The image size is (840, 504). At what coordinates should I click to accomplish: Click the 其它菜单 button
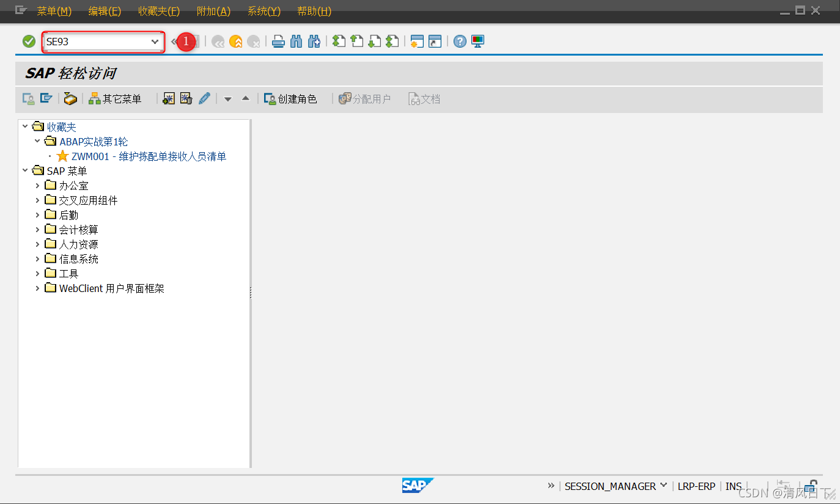115,98
